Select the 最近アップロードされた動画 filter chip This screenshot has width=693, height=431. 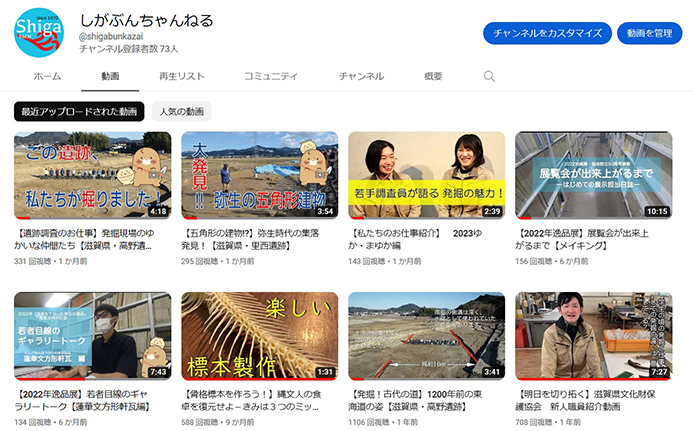79,111
